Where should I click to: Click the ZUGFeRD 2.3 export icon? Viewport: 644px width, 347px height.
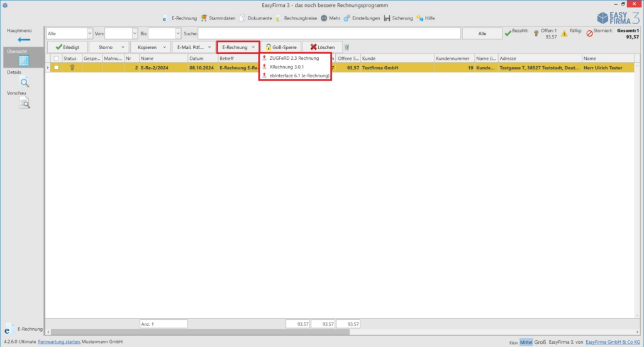[x=265, y=58]
